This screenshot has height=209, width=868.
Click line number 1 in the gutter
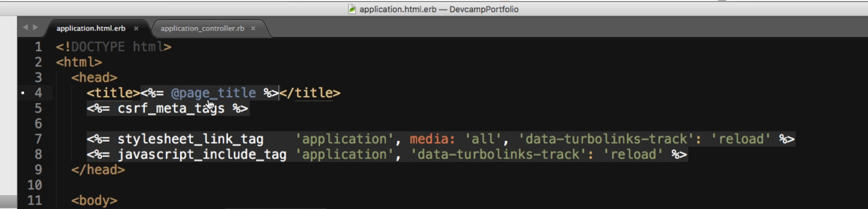click(38, 47)
